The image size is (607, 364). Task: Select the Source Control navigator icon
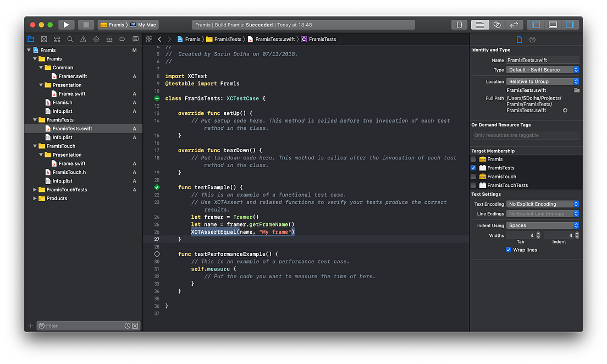pos(44,39)
